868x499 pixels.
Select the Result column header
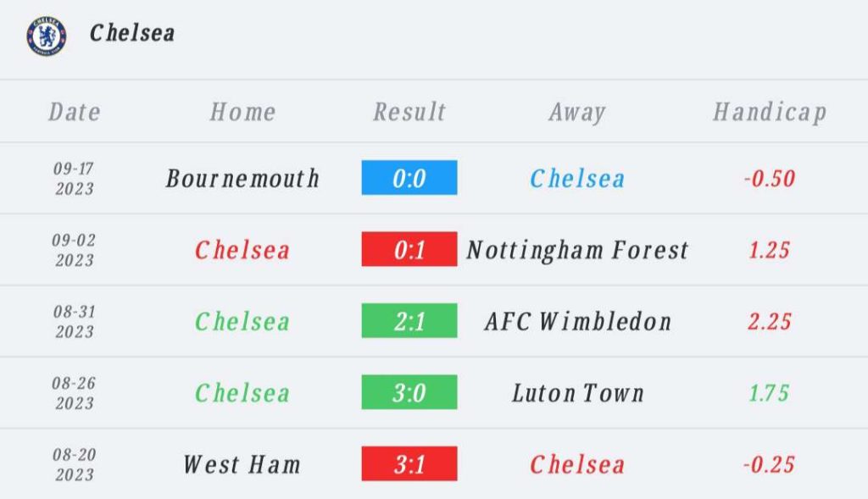tap(409, 112)
